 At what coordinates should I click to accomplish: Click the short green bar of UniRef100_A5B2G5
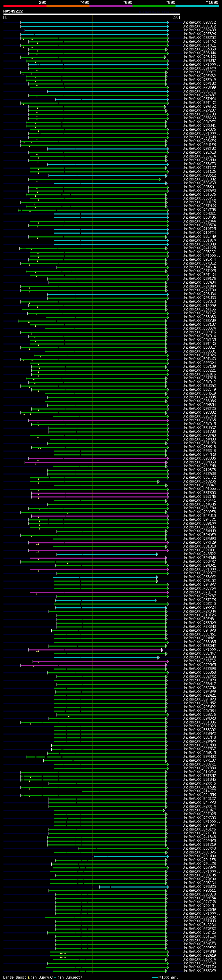pyautogui.click(x=95, y=481)
